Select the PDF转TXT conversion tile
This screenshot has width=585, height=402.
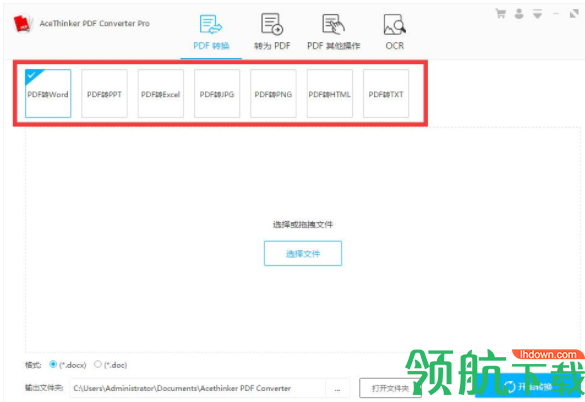[x=386, y=94]
